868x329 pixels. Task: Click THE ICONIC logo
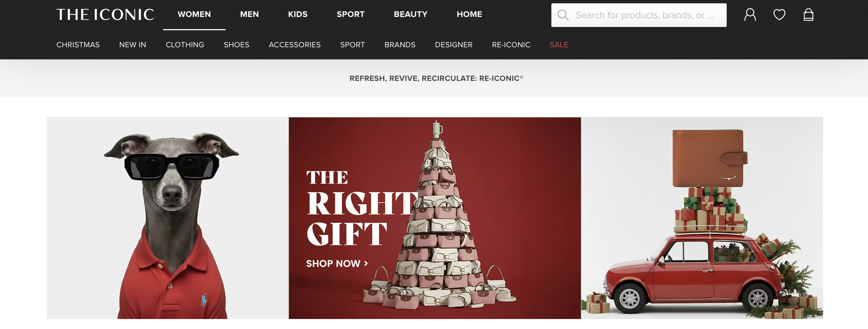[x=105, y=15]
